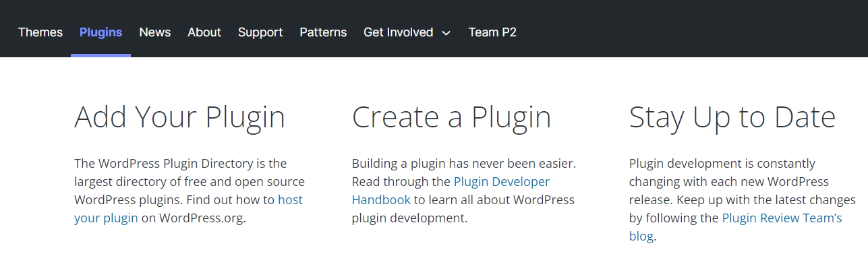Go to the News section
This screenshot has width=868, height=254.
coord(155,32)
